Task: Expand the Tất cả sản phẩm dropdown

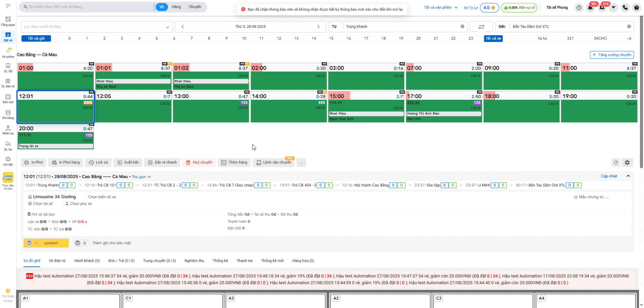Action: coord(440,7)
